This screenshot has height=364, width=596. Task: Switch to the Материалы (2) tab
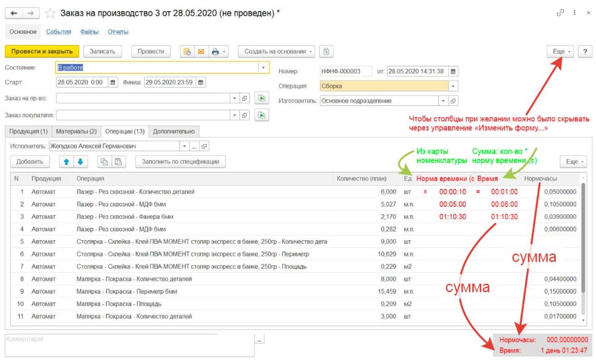[x=76, y=131]
